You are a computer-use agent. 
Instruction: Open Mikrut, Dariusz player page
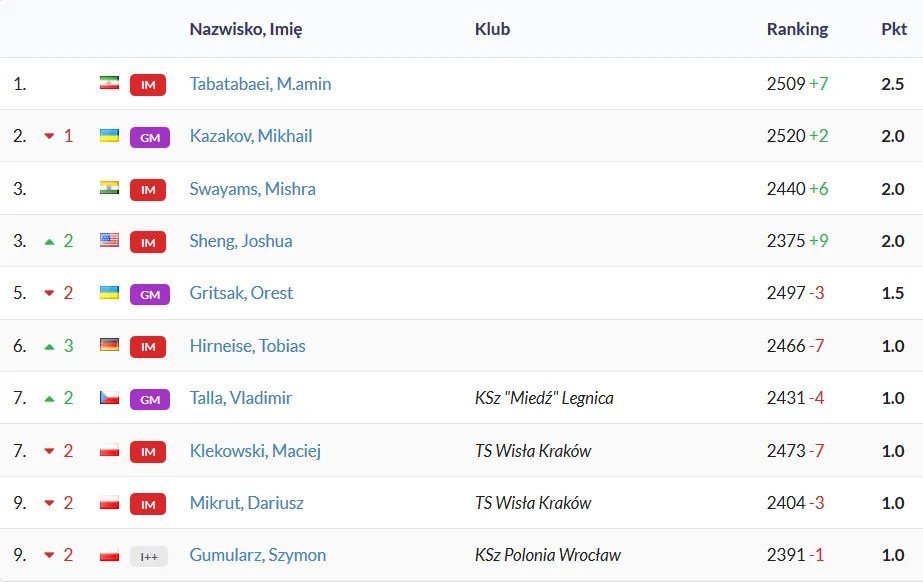246,503
